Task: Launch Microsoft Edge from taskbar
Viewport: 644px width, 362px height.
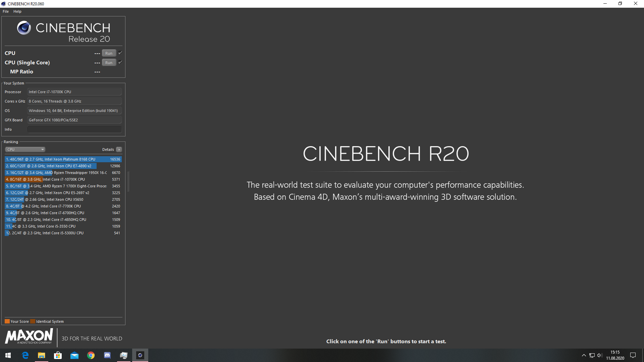Action: [x=25, y=355]
